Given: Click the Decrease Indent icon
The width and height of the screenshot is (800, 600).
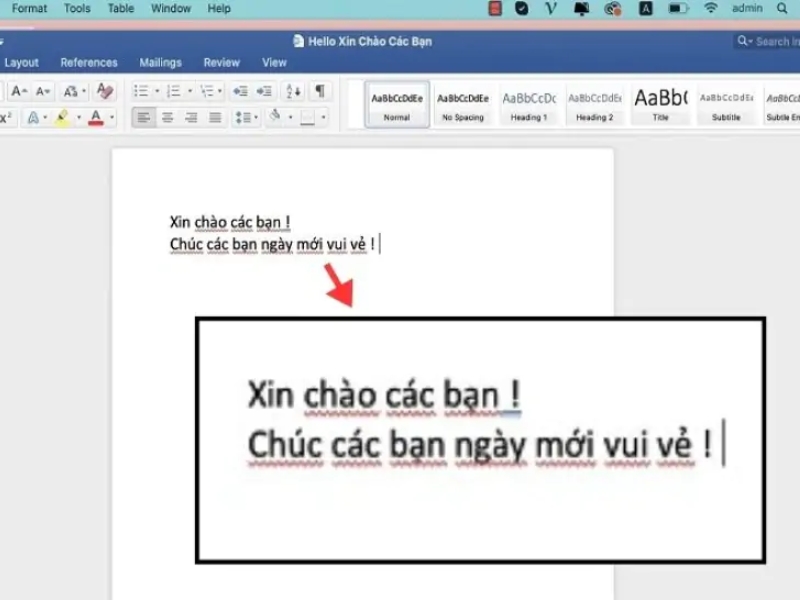Looking at the screenshot, I should 240,91.
